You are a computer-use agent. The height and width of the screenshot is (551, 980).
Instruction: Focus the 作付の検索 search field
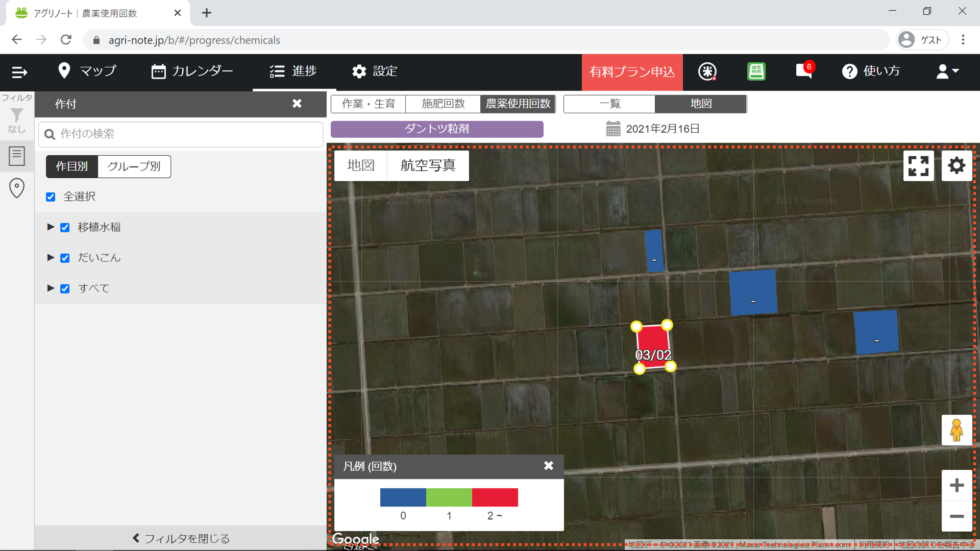(181, 134)
